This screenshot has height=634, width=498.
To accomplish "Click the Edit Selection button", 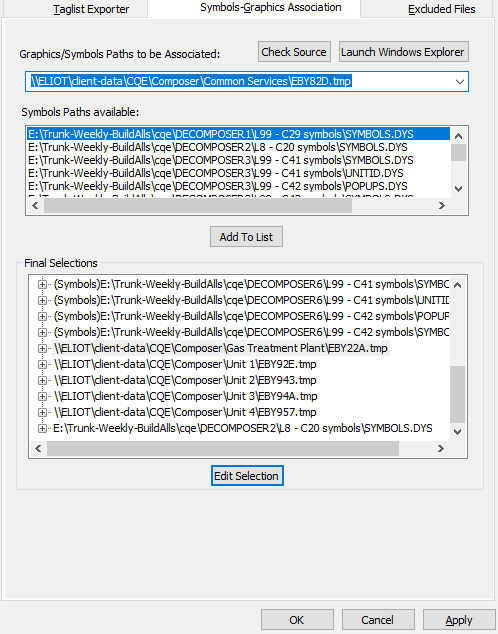I will [x=247, y=476].
